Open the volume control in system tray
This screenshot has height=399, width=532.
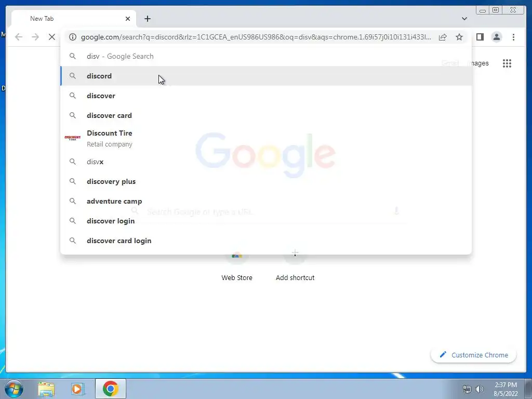pos(480,389)
